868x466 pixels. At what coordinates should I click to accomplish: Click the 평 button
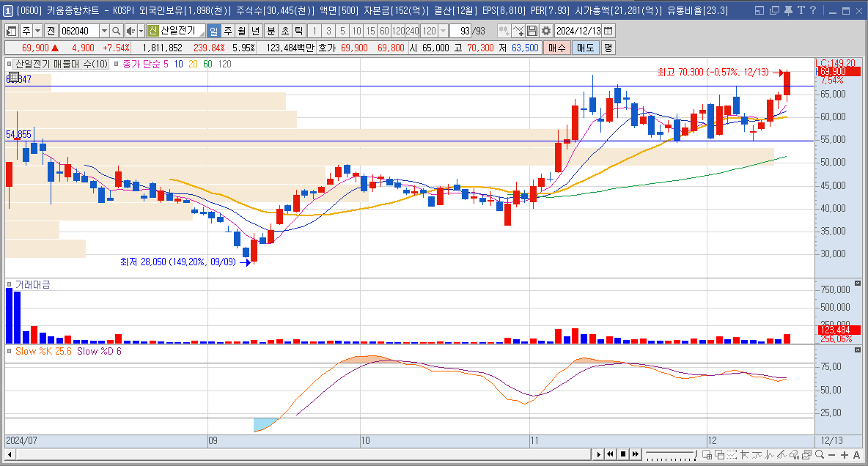tap(608, 48)
